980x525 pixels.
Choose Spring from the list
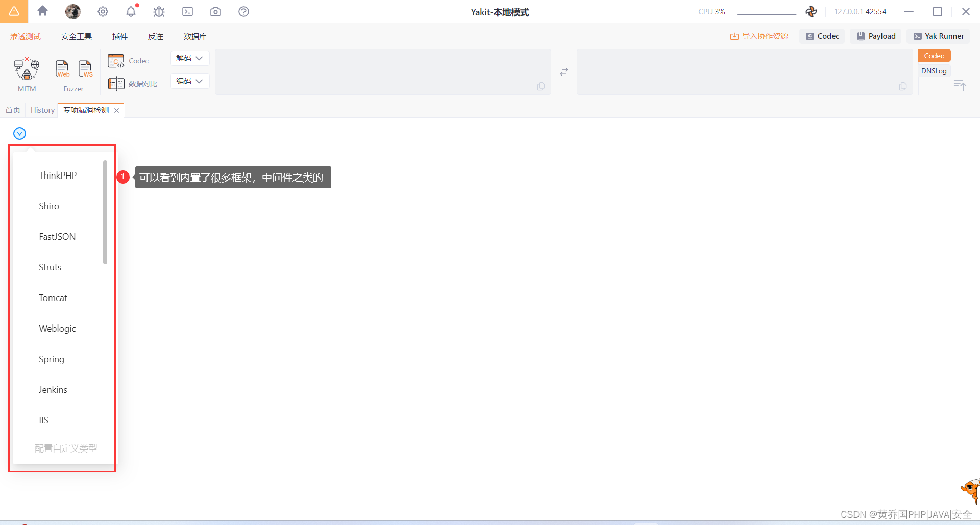(x=52, y=359)
